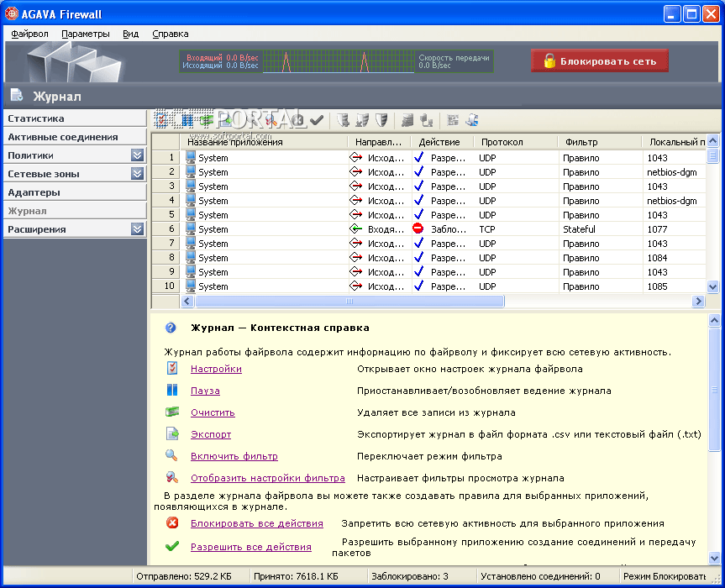
Task: Open the Отобразить настройки фильтра link
Action: pos(267,478)
